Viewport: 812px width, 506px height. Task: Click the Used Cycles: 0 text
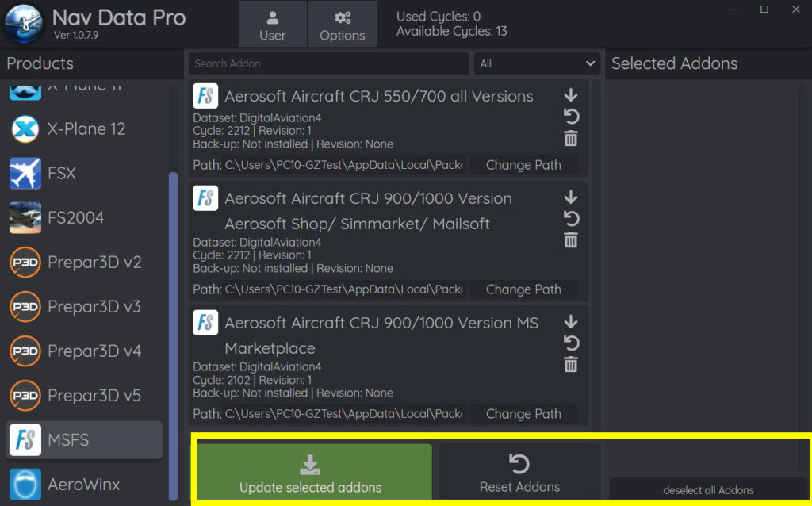[x=439, y=16]
